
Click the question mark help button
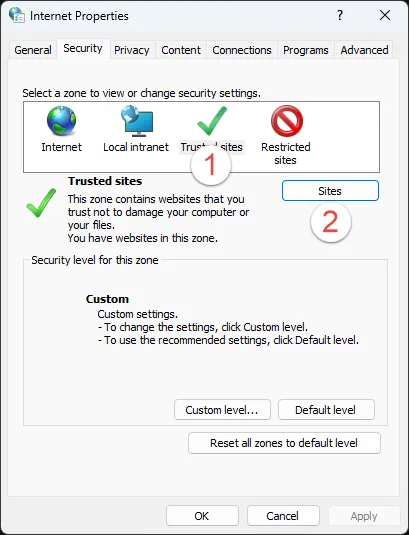340,15
